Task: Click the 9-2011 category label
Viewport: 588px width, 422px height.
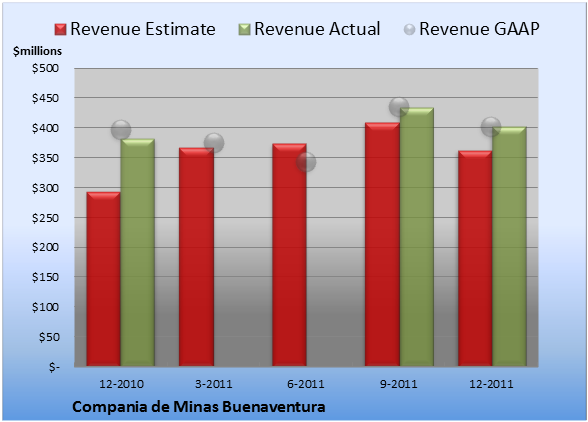Action: 399,384
